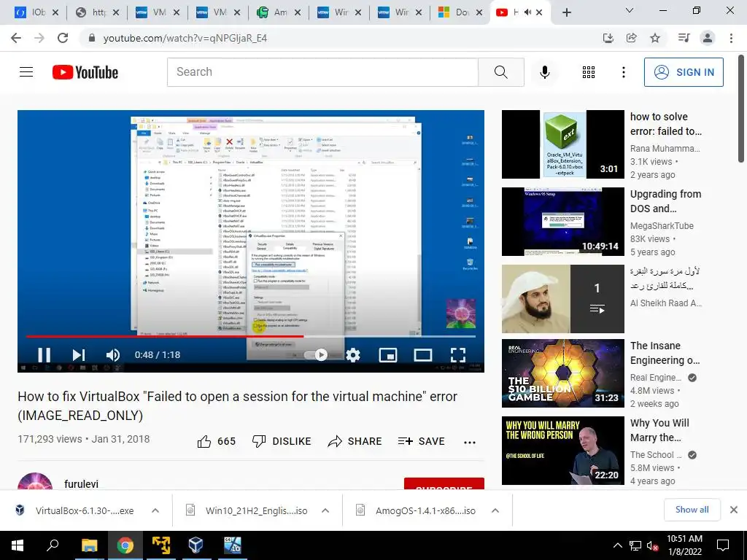Switch to theater mode

coord(422,355)
